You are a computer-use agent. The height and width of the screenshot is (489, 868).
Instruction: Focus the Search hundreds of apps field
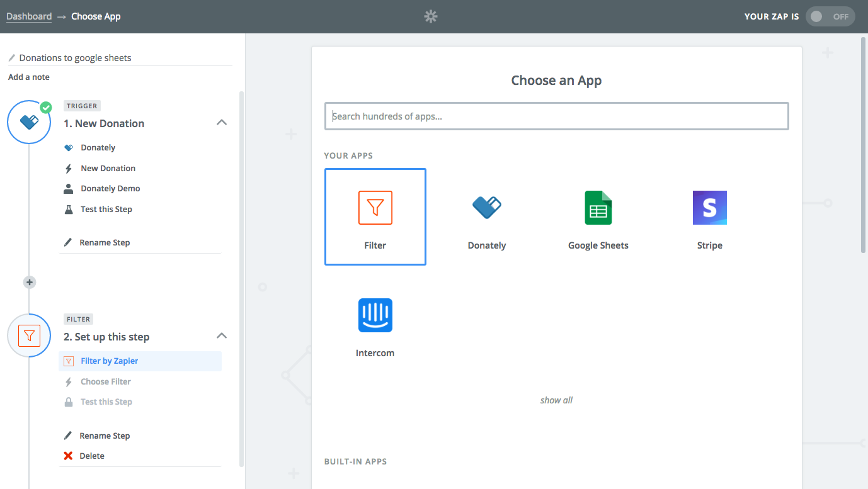pos(557,116)
